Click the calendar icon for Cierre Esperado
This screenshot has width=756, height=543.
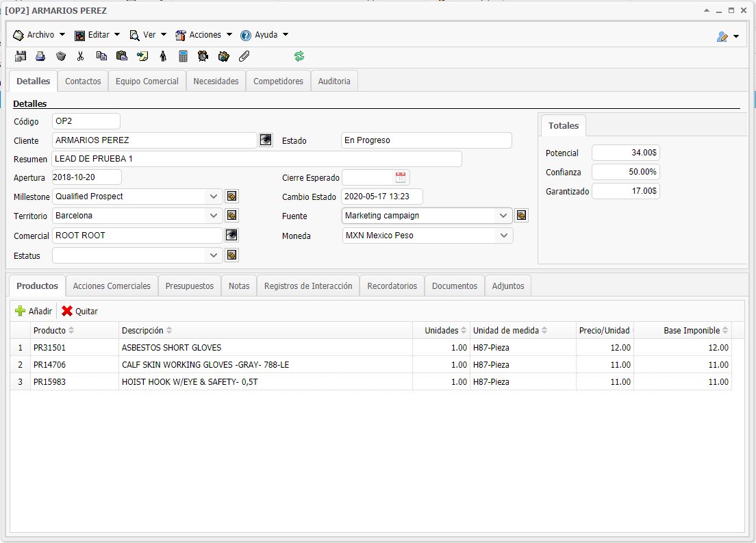point(401,177)
